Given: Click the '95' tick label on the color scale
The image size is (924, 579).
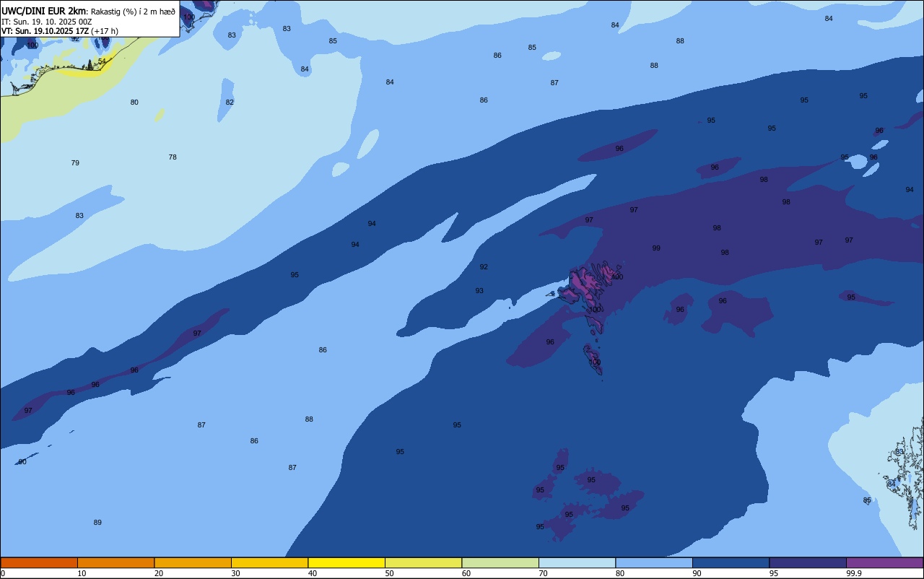Looking at the screenshot, I should [x=774, y=573].
